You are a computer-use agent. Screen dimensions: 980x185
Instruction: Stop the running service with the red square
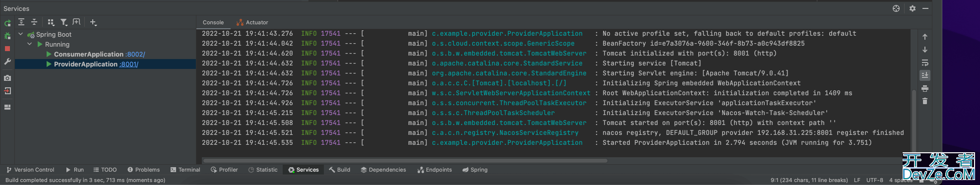7,49
